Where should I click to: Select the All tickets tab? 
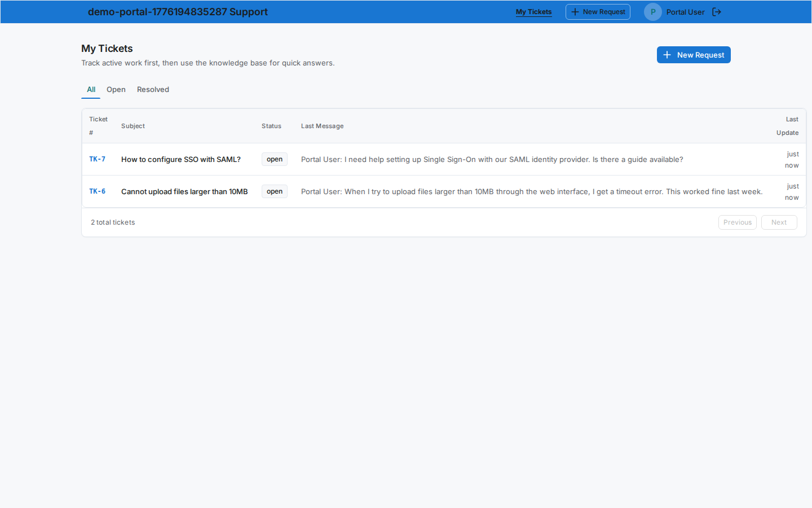point(91,89)
